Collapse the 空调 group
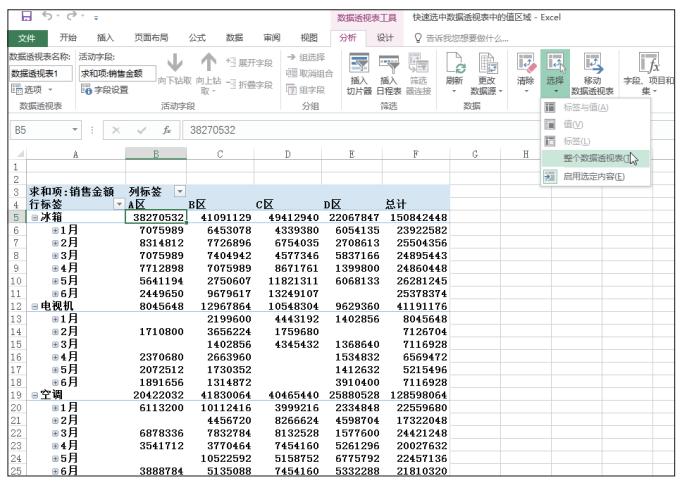This screenshot has height=483, width=683. tap(35, 395)
